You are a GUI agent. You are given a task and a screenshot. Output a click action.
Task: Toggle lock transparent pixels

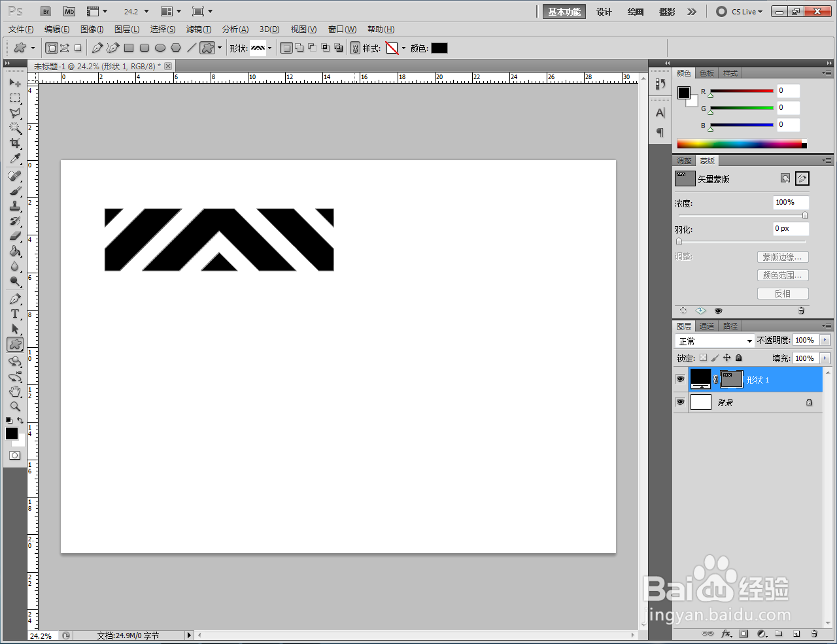click(703, 358)
